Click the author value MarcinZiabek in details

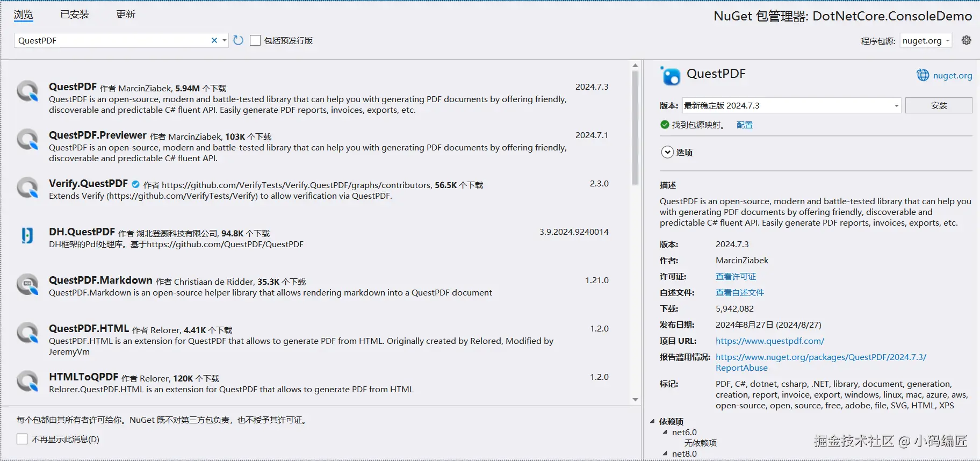[x=742, y=260]
